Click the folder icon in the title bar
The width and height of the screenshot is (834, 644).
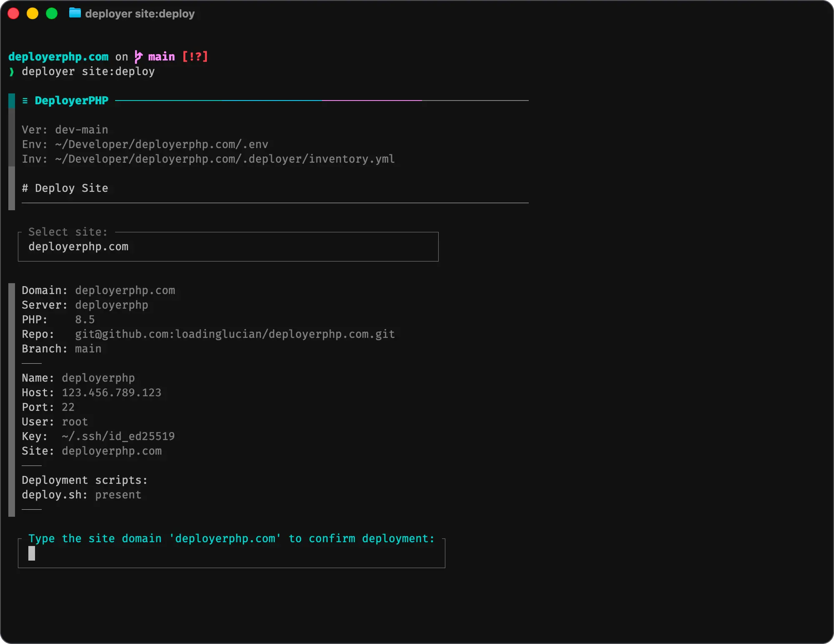coord(75,13)
